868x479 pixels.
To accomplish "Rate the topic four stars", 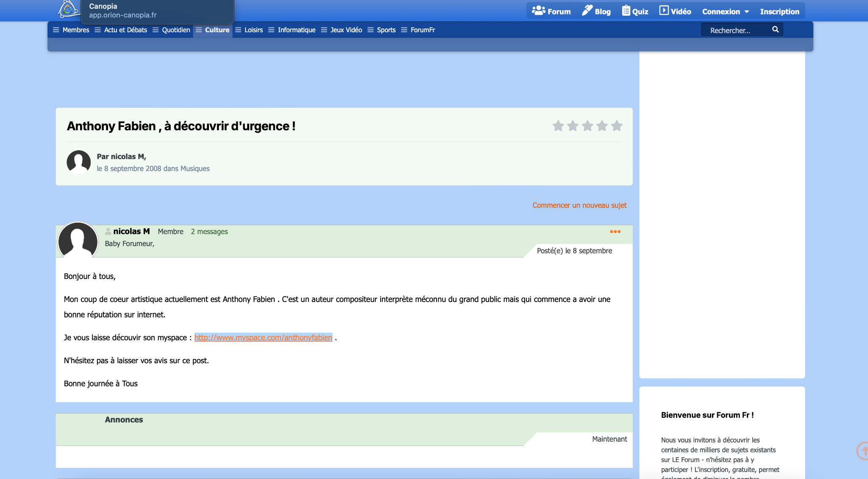I will coord(602,126).
